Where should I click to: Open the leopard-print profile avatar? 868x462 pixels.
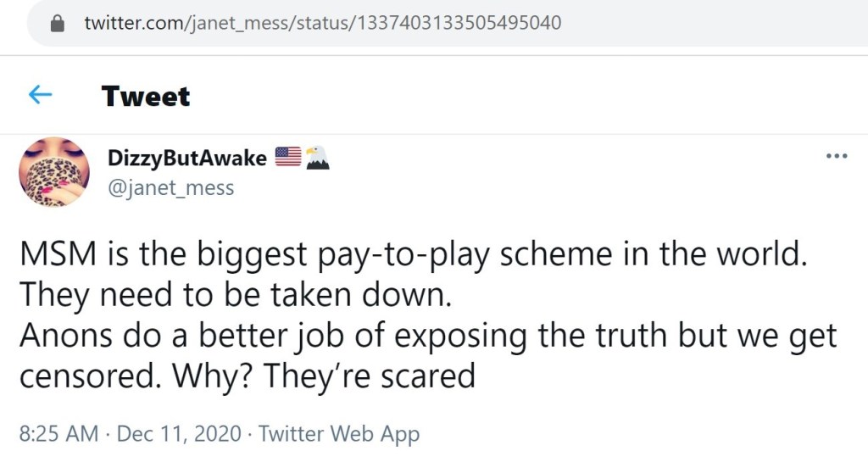(x=53, y=171)
